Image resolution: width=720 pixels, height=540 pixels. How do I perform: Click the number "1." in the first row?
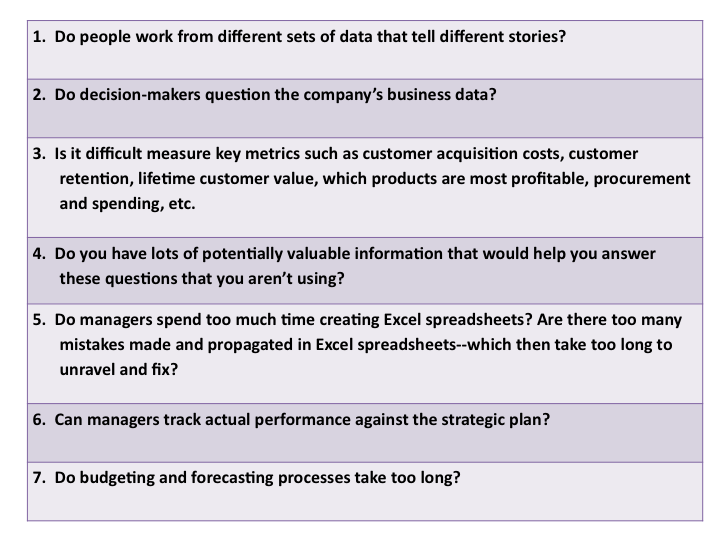click(x=39, y=35)
